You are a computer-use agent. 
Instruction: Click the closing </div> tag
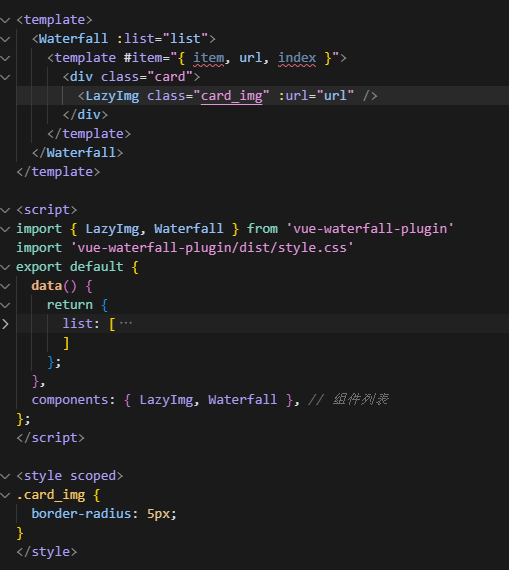(85, 115)
